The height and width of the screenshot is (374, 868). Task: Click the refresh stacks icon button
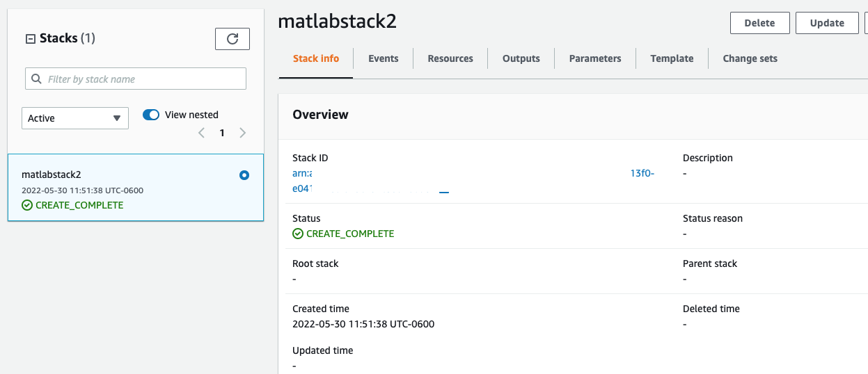[x=232, y=39]
